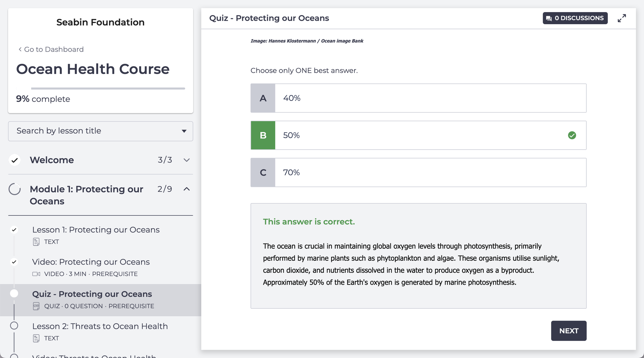Click the green correct checkmark on answer B
The image size is (644, 358).
[572, 135]
